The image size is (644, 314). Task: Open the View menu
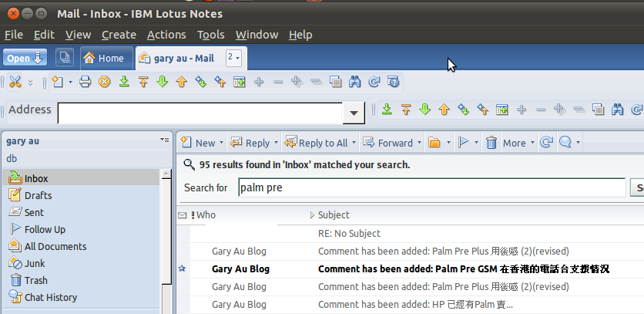[78, 35]
